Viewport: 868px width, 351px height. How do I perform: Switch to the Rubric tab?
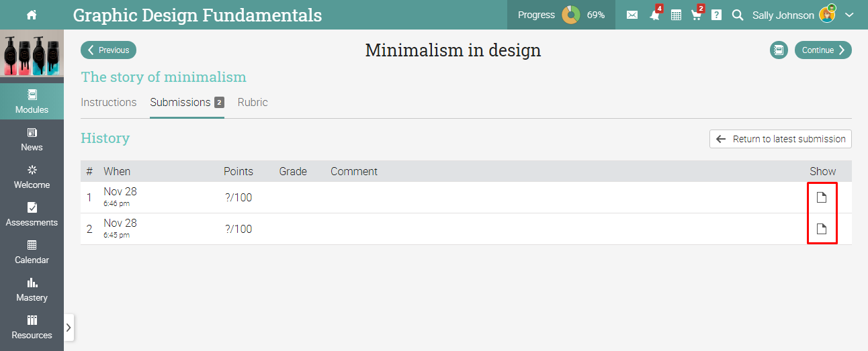[x=253, y=103]
